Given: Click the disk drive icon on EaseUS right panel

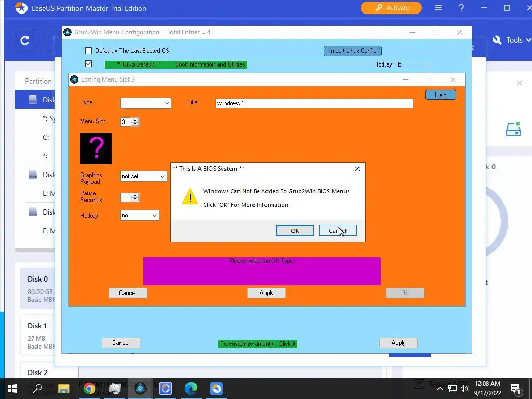Looking at the screenshot, I should pos(513,129).
